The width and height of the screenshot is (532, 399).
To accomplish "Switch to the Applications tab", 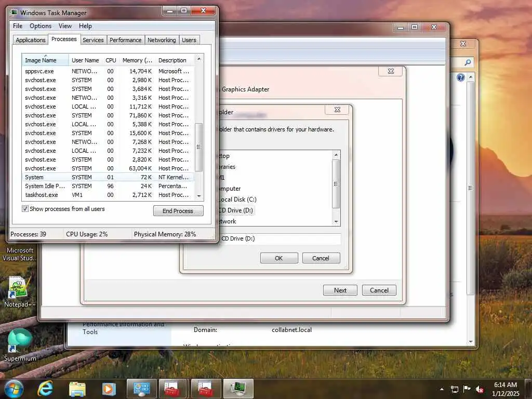I will tap(31, 40).
